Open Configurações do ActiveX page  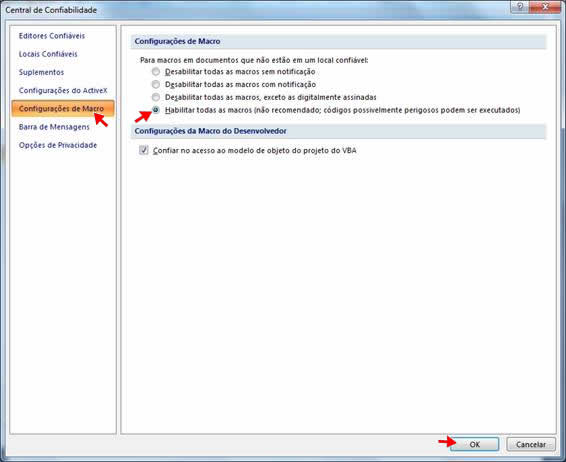click(63, 90)
